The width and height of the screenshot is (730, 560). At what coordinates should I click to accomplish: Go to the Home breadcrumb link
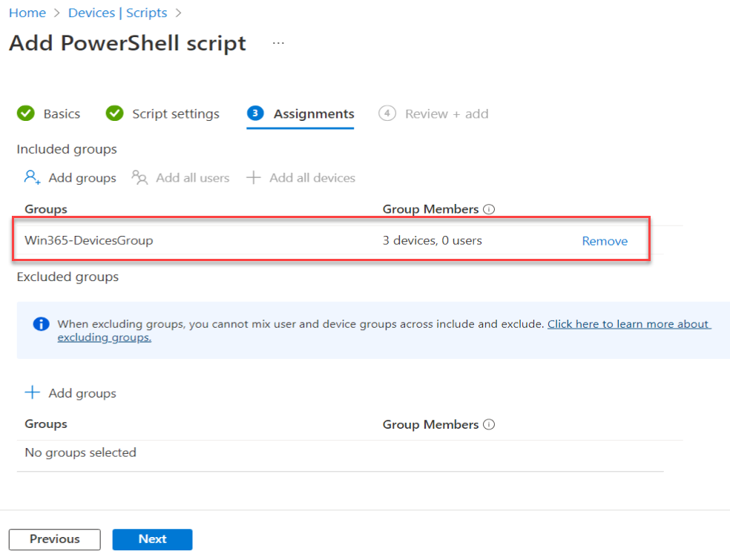point(27,13)
